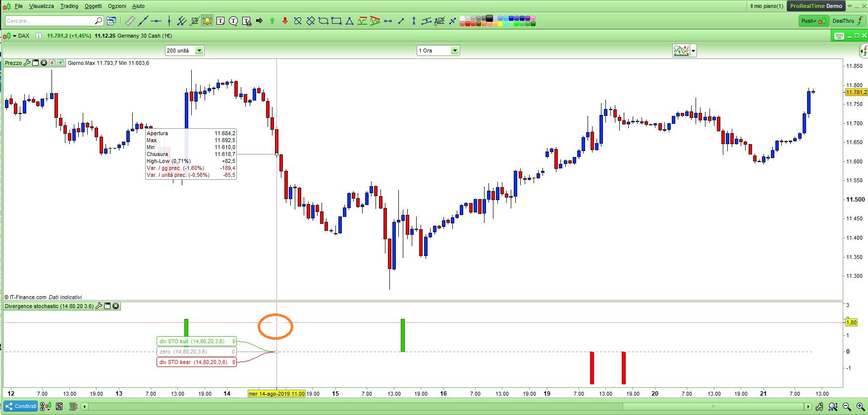
Task: Open settings wrench for Prezzo panel
Action: pos(27,63)
